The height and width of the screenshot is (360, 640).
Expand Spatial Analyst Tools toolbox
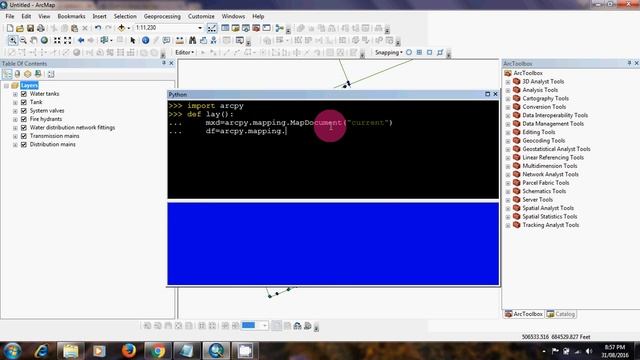pos(508,208)
